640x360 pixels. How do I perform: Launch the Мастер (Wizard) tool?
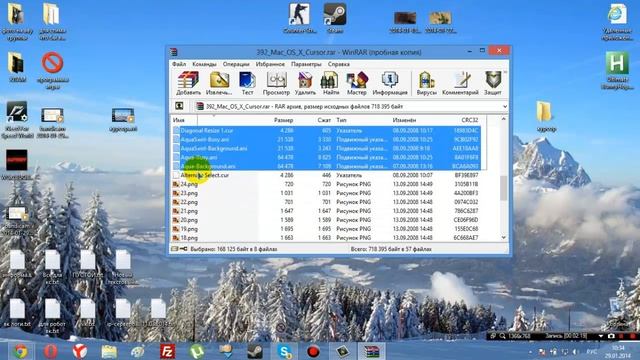point(357,83)
